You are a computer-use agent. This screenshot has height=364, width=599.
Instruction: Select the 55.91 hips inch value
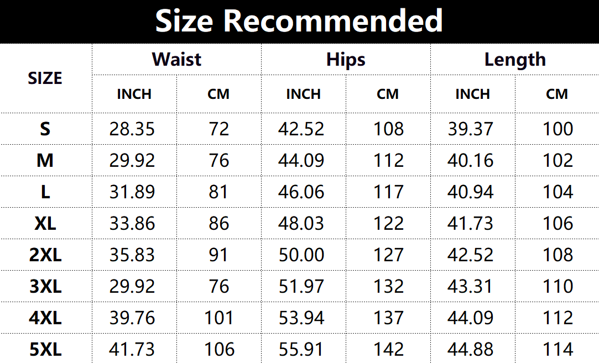tap(301, 349)
